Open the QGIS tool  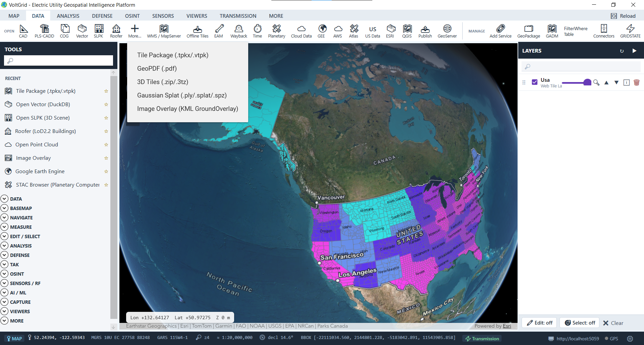coord(407,31)
